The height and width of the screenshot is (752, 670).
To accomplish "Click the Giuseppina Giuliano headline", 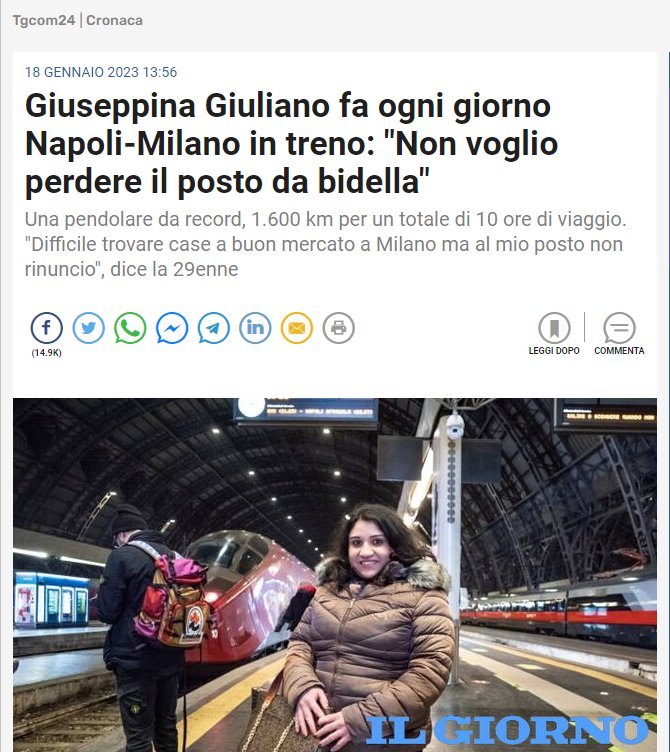I will click(292, 144).
